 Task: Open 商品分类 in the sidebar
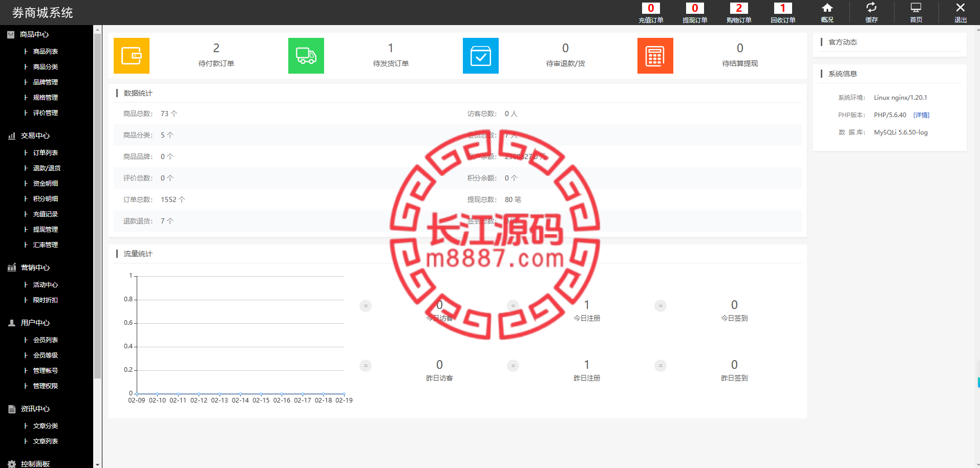click(46, 67)
